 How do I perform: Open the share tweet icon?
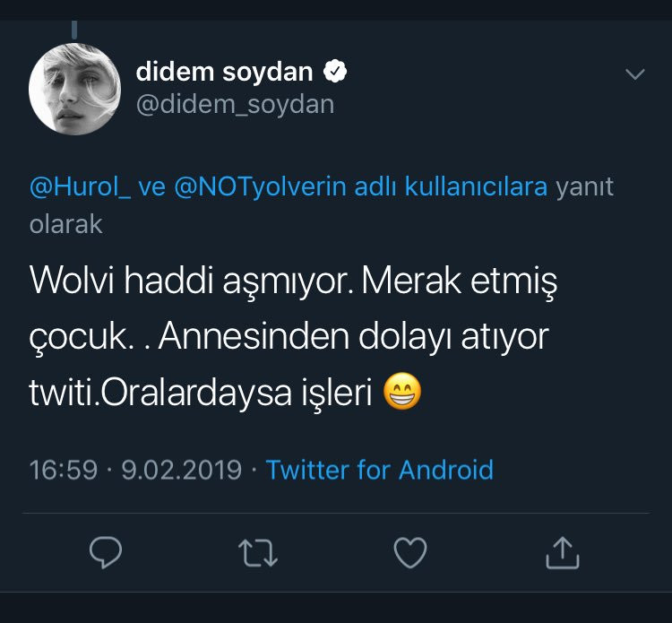(563, 553)
